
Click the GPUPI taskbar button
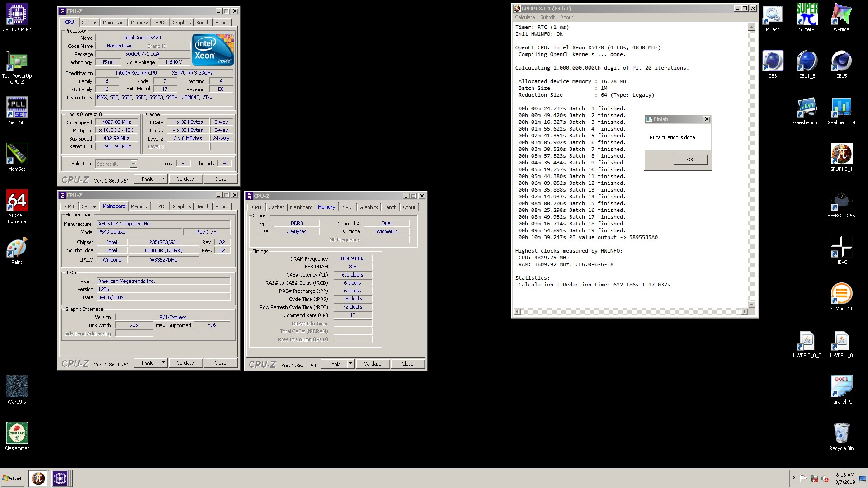tap(38, 478)
